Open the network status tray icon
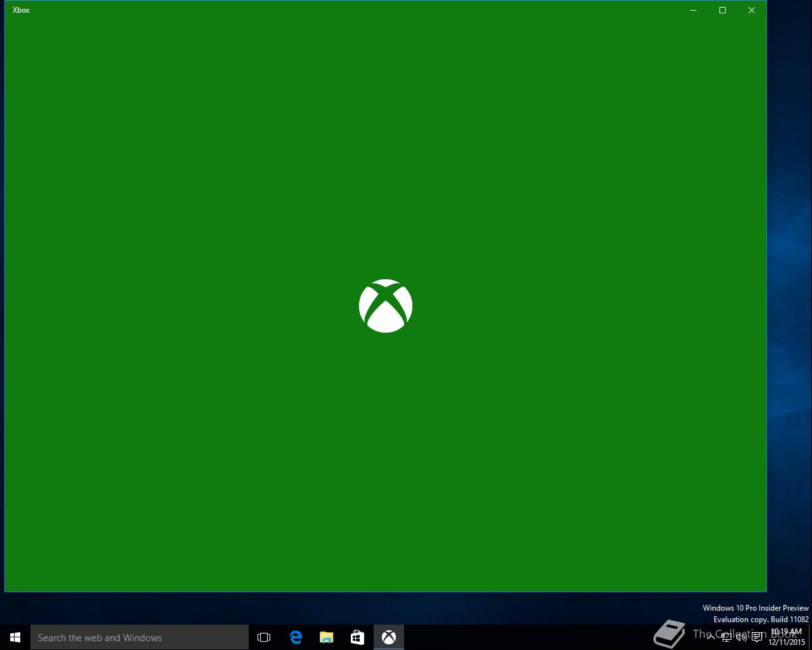 [726, 637]
